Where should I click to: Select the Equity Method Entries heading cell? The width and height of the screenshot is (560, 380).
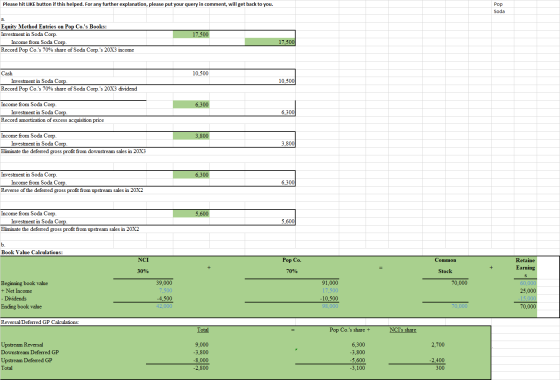point(54,26)
